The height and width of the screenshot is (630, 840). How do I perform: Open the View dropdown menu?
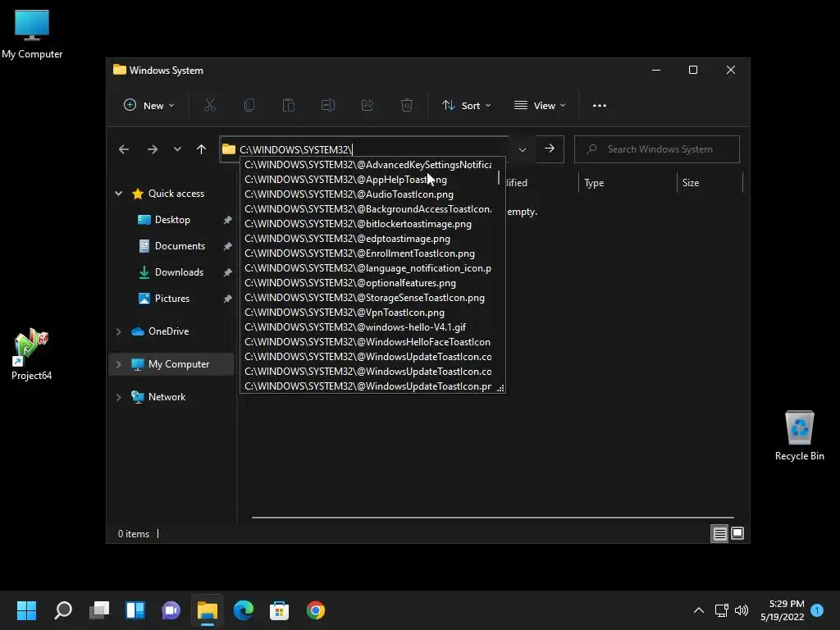click(540, 106)
